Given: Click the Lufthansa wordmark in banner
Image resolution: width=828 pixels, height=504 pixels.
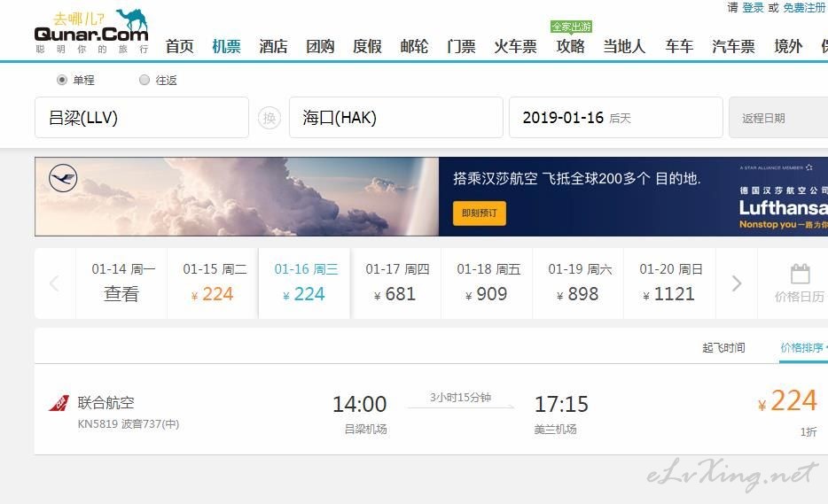Looking at the screenshot, I should tap(783, 208).
